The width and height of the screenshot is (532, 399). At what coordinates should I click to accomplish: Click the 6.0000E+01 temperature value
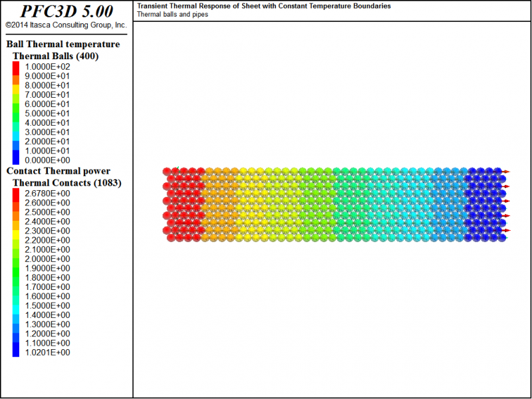(x=47, y=104)
